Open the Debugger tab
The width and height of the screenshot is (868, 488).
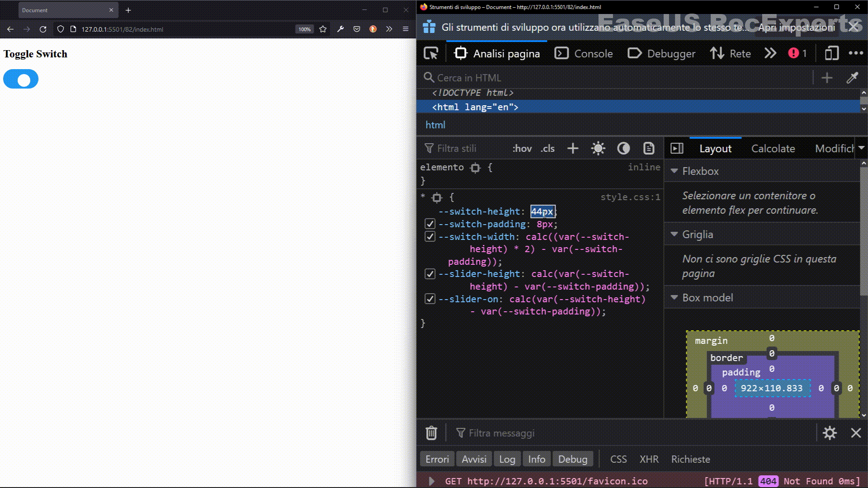tap(661, 53)
